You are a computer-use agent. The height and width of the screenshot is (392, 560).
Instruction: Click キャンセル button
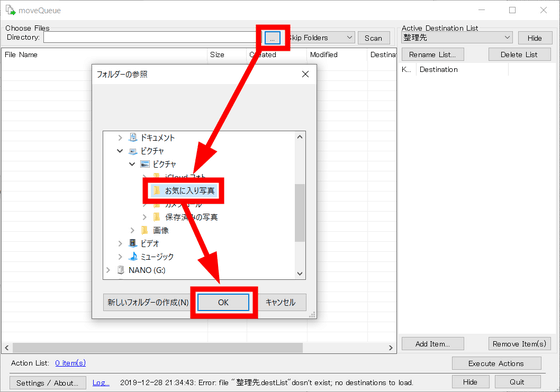(x=281, y=302)
